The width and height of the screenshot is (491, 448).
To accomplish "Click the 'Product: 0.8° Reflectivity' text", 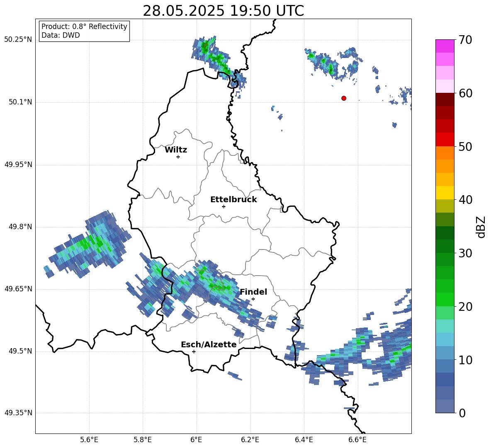I will pyautogui.click(x=84, y=27).
